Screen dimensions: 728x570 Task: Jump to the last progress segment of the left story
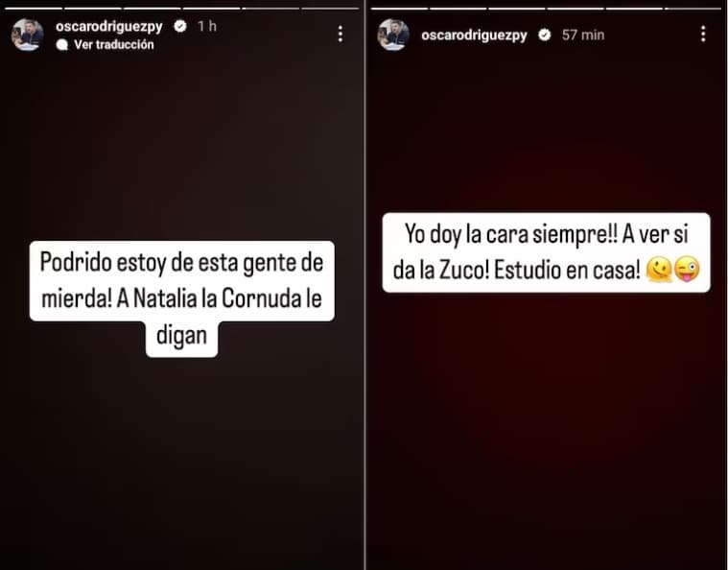tap(330, 8)
